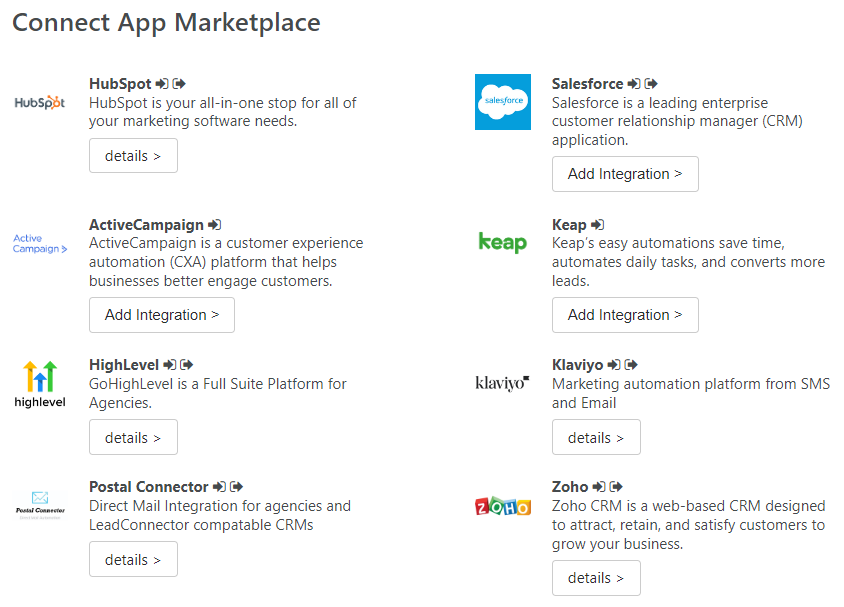The image size is (844, 607).
Task: Click export icon beside Zoho title
Action: click(616, 487)
